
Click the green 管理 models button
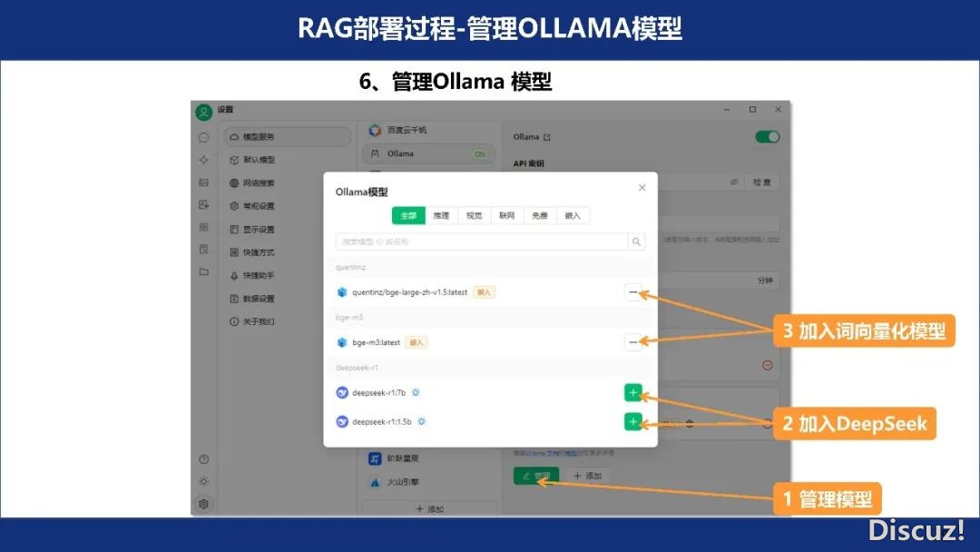(536, 476)
